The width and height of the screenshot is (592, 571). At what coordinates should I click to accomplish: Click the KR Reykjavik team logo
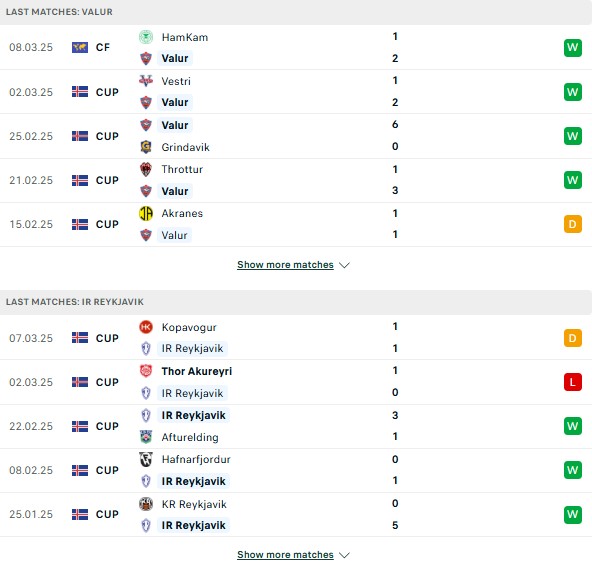(146, 504)
